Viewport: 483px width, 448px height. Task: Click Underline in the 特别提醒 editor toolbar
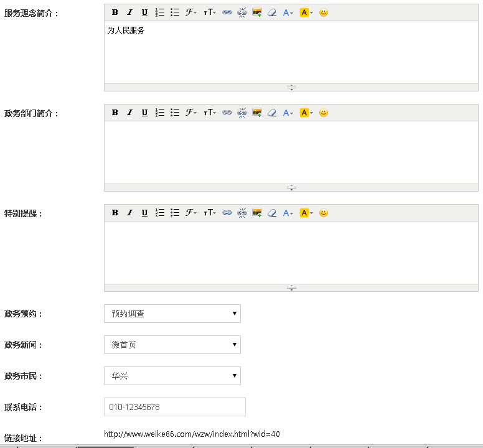(x=144, y=213)
